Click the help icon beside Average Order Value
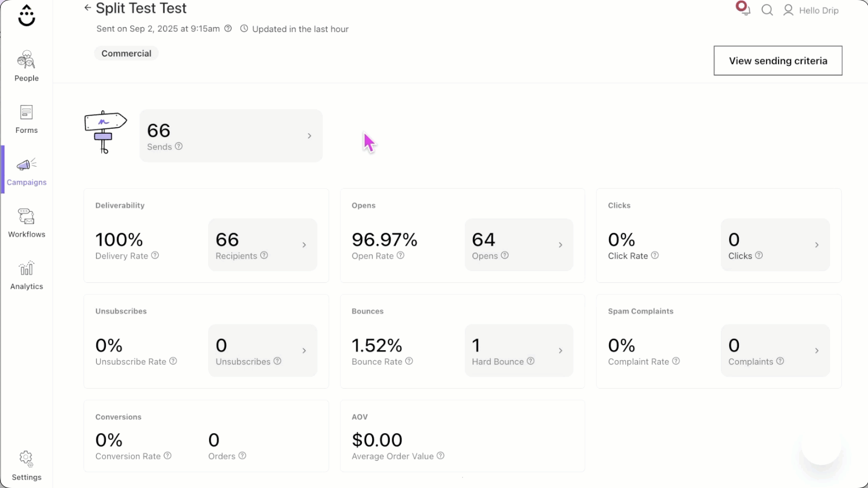 [441, 456]
